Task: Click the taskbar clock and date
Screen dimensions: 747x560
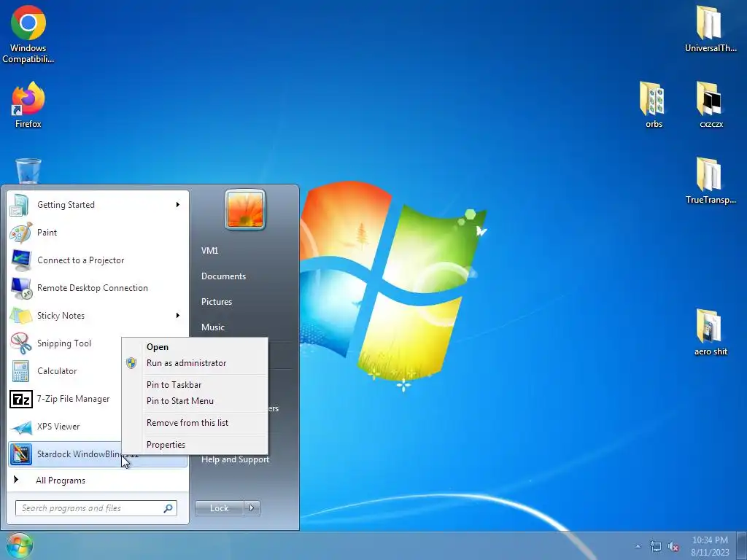Action: tap(710, 546)
